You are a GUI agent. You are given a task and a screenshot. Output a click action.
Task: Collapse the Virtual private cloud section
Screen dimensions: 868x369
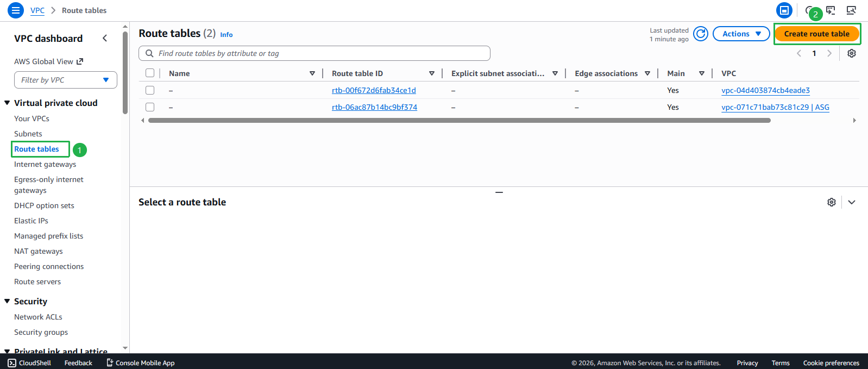point(7,103)
